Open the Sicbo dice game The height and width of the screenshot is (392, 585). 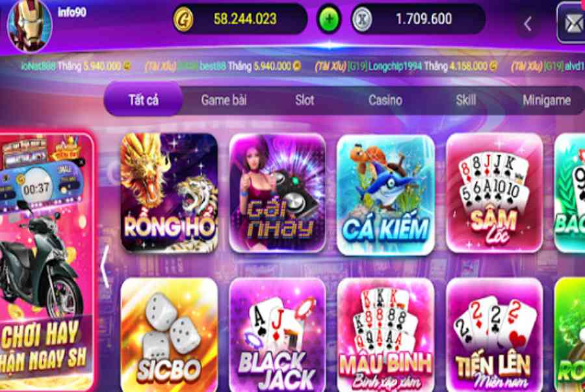(170, 335)
